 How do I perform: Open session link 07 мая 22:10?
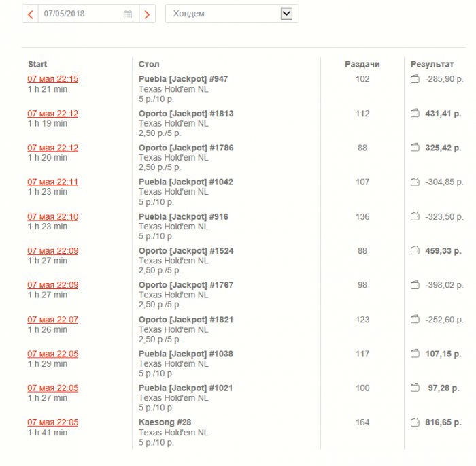(x=53, y=216)
